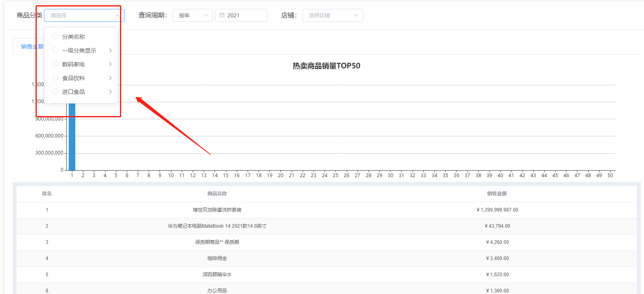Screen dimensions: 644x294
Task: Click the calendar icon in the year picker
Action: [222, 15]
